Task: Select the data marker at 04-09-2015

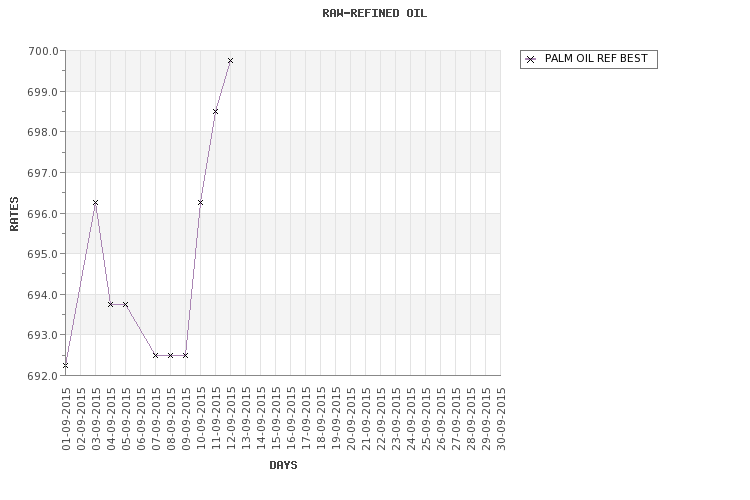Action: pos(110,304)
